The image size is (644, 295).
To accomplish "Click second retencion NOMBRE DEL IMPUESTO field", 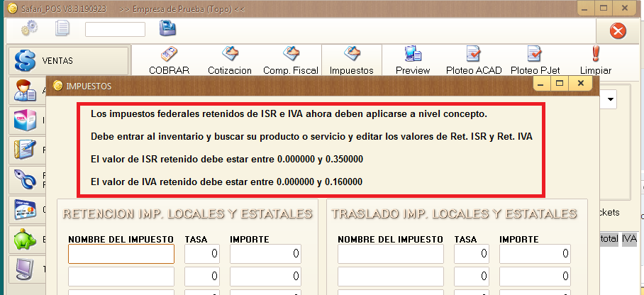I will point(121,277).
